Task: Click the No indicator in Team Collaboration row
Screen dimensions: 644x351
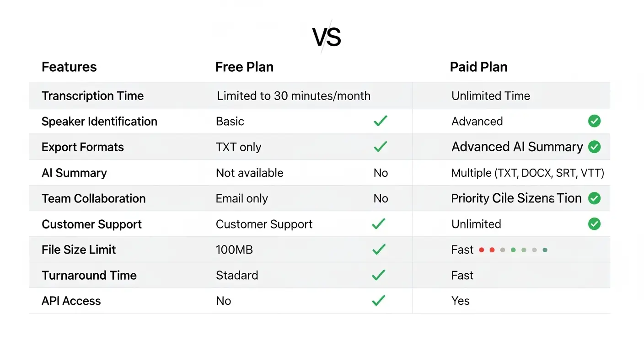Action: click(381, 198)
